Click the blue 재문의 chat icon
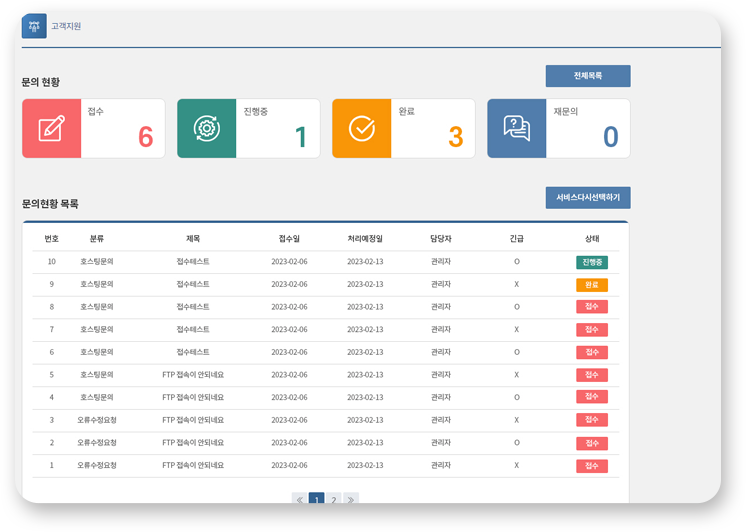Viewport: 746px width, 532px height. tap(517, 129)
